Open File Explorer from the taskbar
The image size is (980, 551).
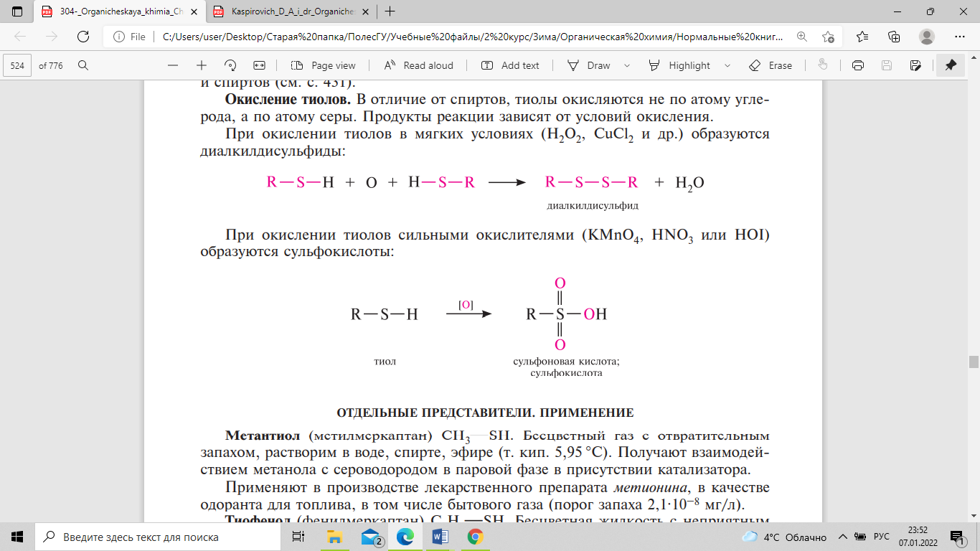click(334, 537)
